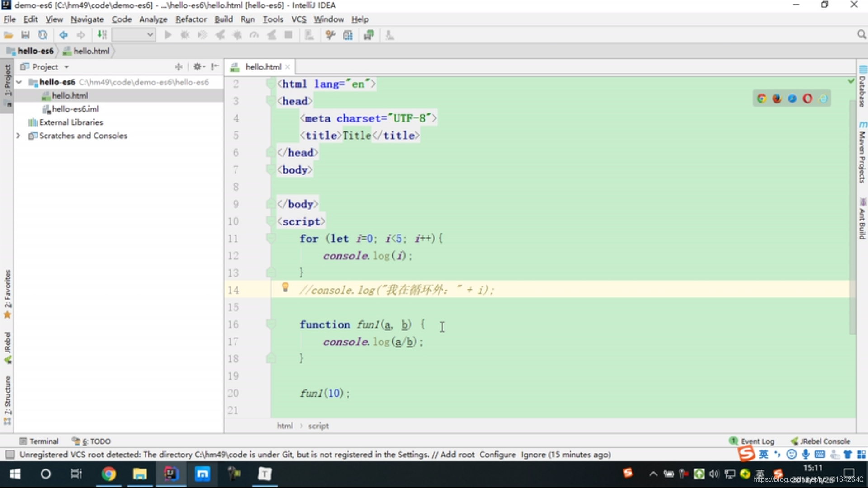Select hello-es6.iml in project tree
Image resolution: width=868 pixels, height=488 pixels.
point(75,109)
